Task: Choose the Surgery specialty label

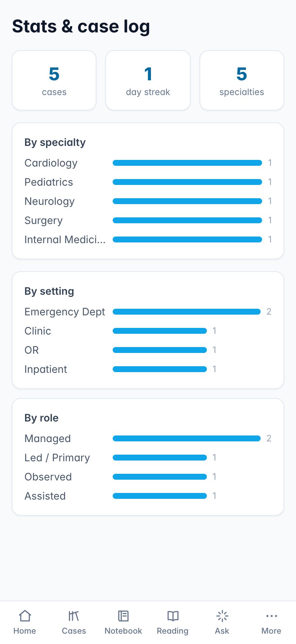Action: (x=43, y=220)
